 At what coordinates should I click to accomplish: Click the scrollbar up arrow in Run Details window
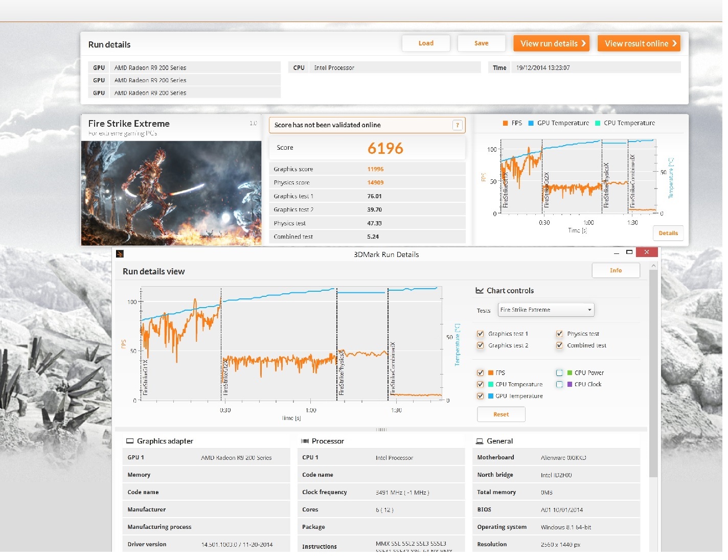pyautogui.click(x=653, y=266)
